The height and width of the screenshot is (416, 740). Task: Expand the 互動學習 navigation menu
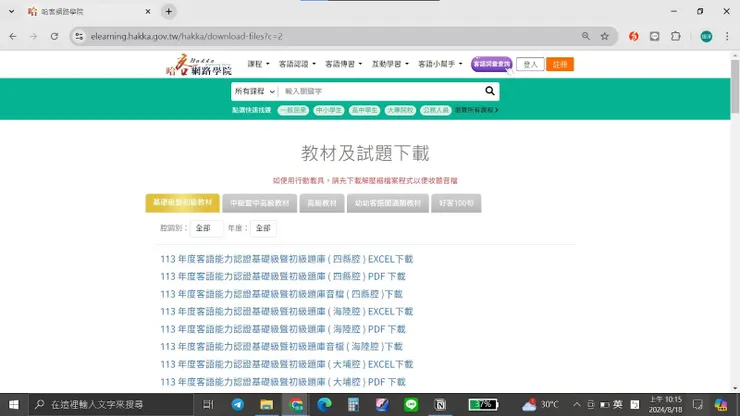[x=390, y=64]
